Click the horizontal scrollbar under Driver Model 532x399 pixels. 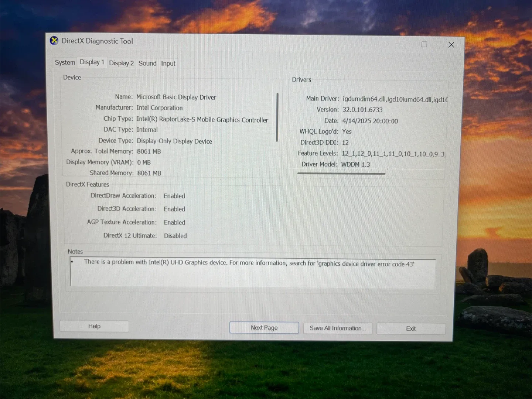click(x=341, y=173)
